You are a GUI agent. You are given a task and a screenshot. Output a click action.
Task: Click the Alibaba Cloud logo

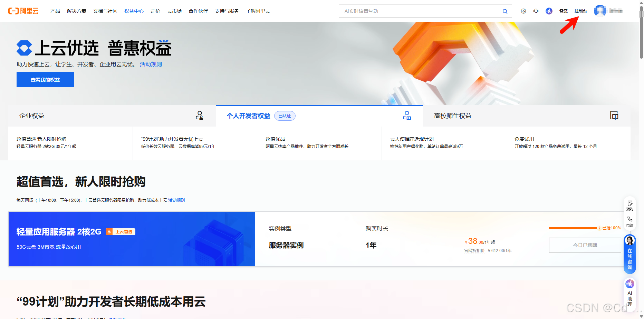23,11
